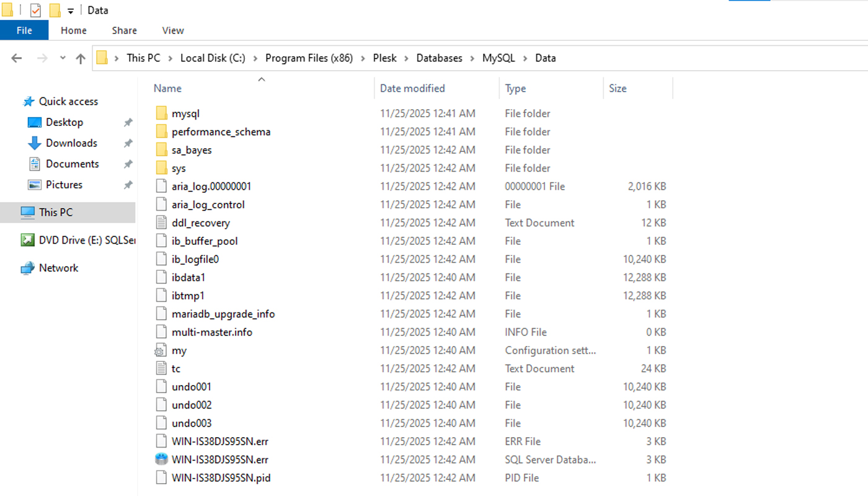Expand Quick Access Toolbar customize dropdown
The width and height of the screenshot is (868, 496).
[x=70, y=11]
